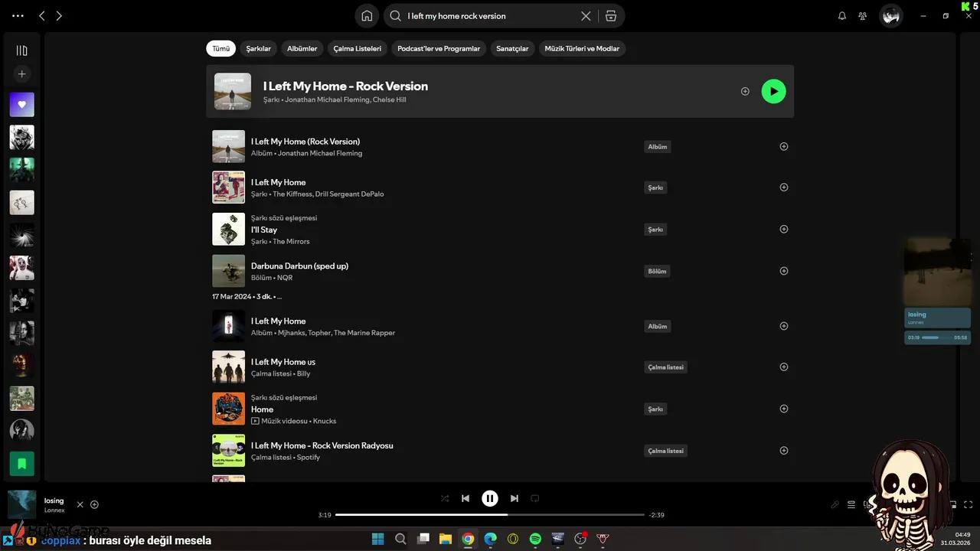Go to Spotify home screen
This screenshot has height=551, width=980.
[367, 15]
